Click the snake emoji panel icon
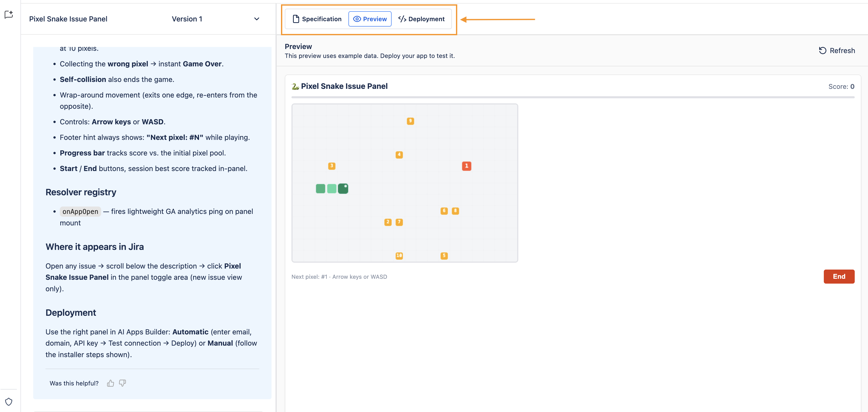Viewport: 868px width, 412px height. (x=295, y=86)
